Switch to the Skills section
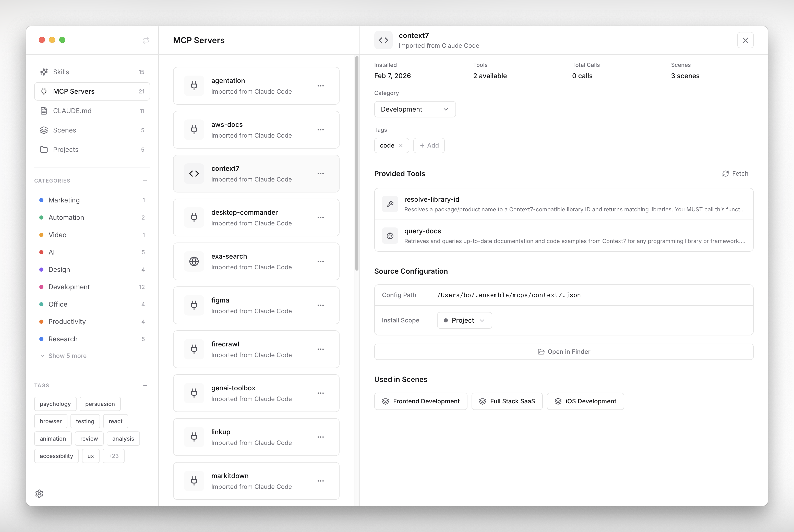The image size is (794, 532). pos(61,72)
